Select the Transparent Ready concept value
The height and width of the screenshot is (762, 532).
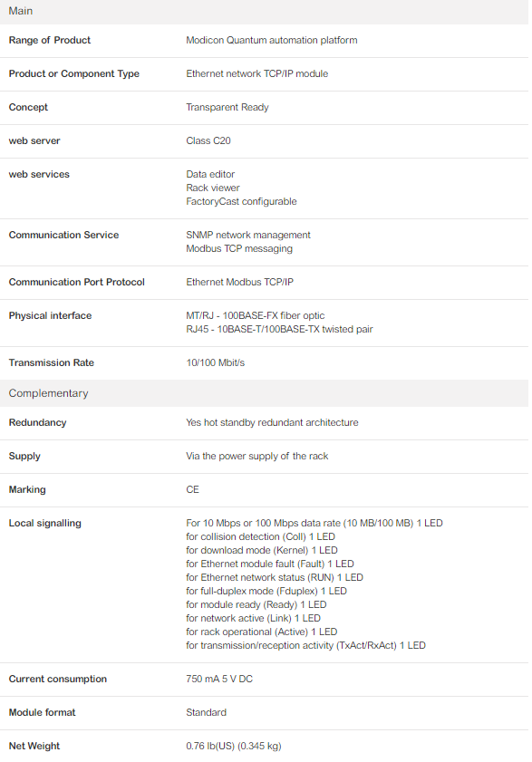pyautogui.click(x=227, y=108)
